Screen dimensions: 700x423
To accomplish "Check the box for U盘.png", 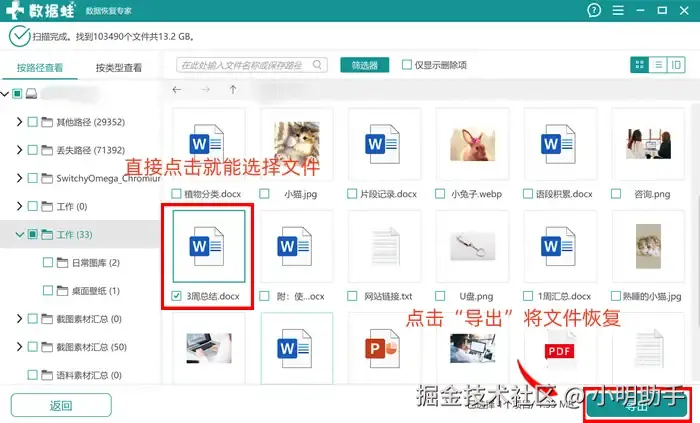I will tap(440, 296).
